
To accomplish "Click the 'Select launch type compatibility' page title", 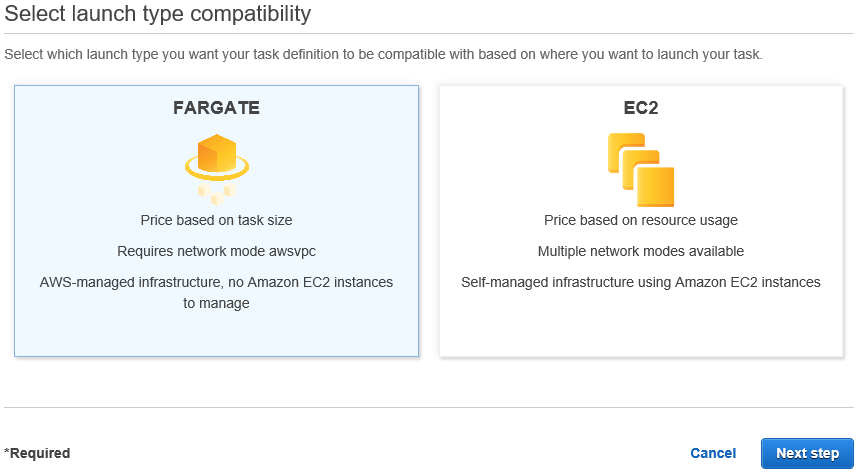I will point(158,14).
